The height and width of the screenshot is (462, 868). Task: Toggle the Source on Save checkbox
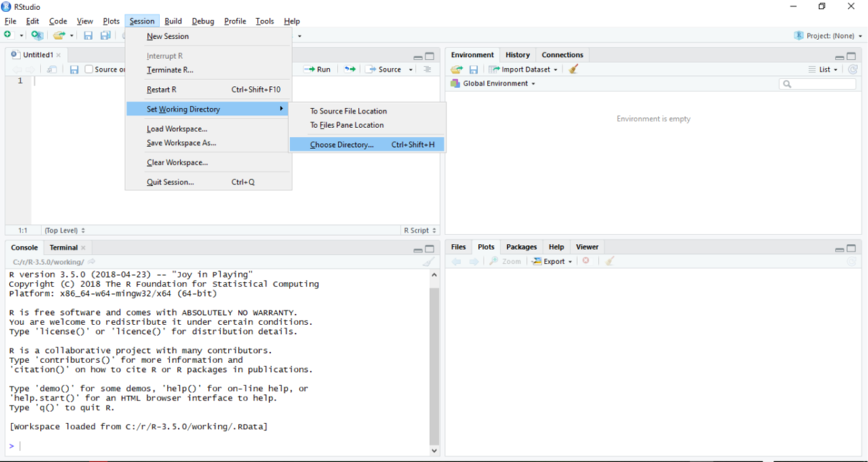point(89,69)
